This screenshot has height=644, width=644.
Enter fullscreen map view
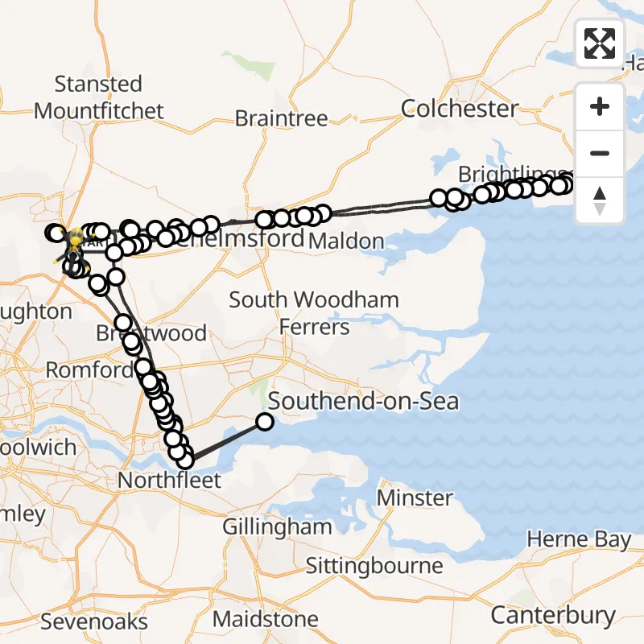[600, 43]
